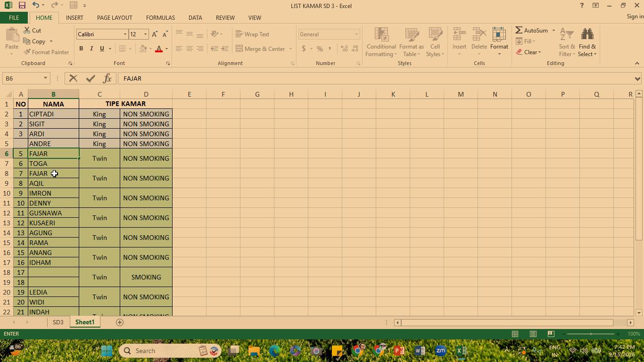Cancel the cell entry with X icon
Viewport: 644px width, 362px height.
coord(73,78)
